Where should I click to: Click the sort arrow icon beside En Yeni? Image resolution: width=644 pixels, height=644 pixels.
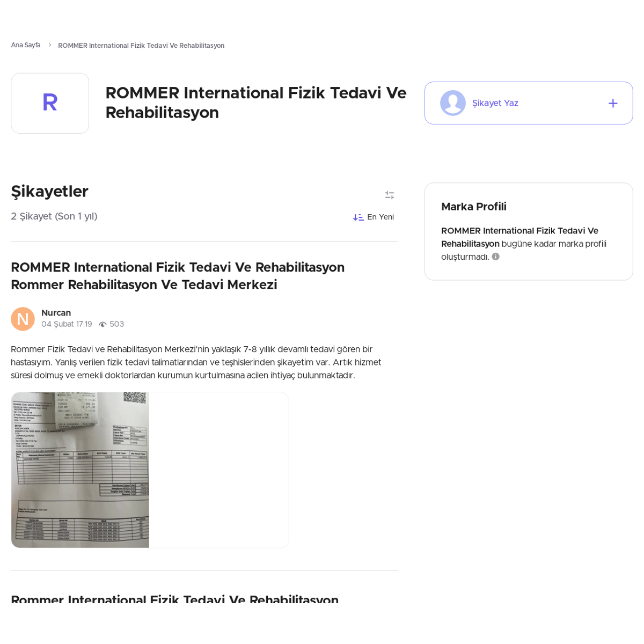(x=358, y=217)
